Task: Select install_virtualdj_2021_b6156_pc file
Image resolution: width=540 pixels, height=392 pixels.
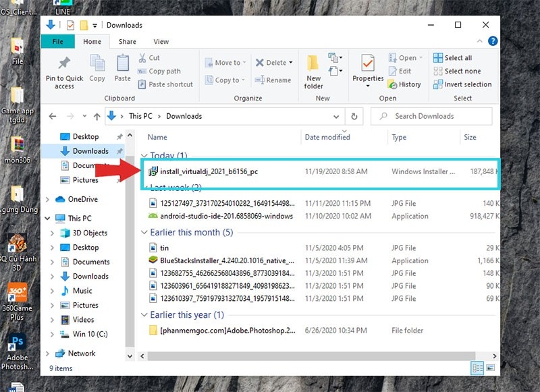Action: point(320,171)
